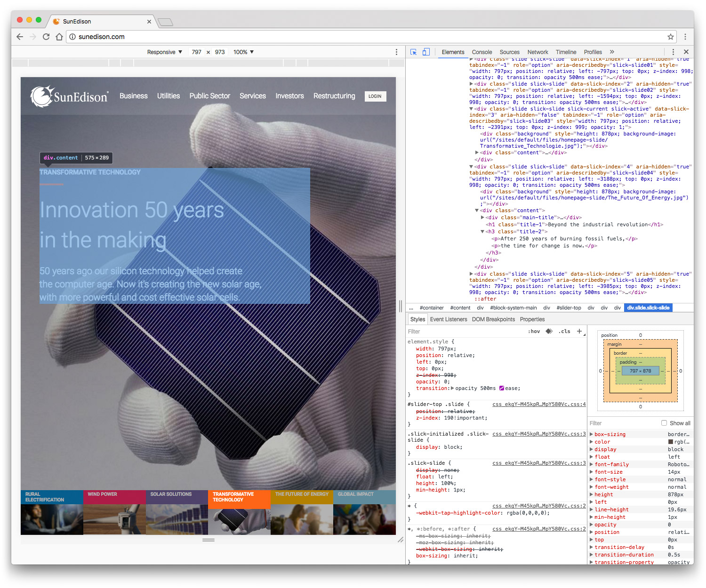Bookmark this page with the star icon
This screenshot has height=588, width=706.
pyautogui.click(x=670, y=37)
